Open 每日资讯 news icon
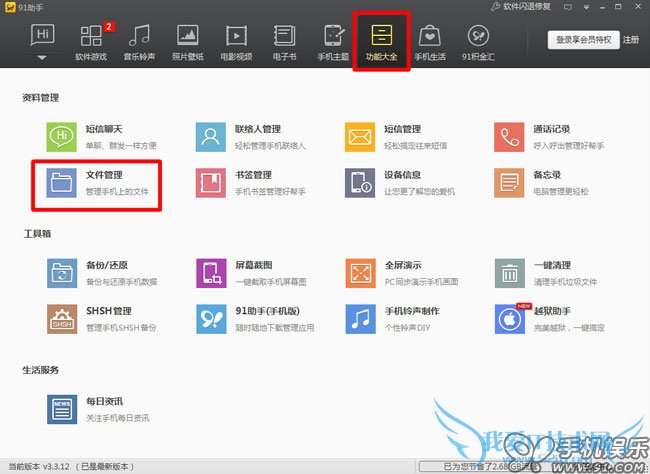 point(62,409)
